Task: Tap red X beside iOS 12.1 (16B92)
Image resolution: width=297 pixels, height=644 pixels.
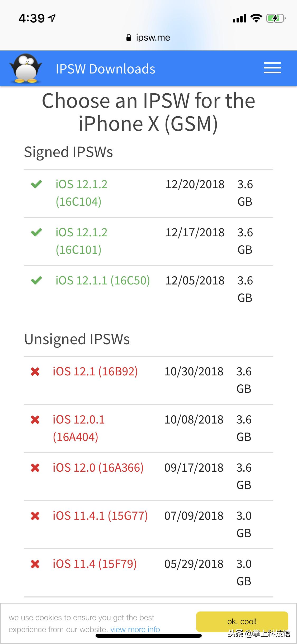Action: click(x=35, y=372)
